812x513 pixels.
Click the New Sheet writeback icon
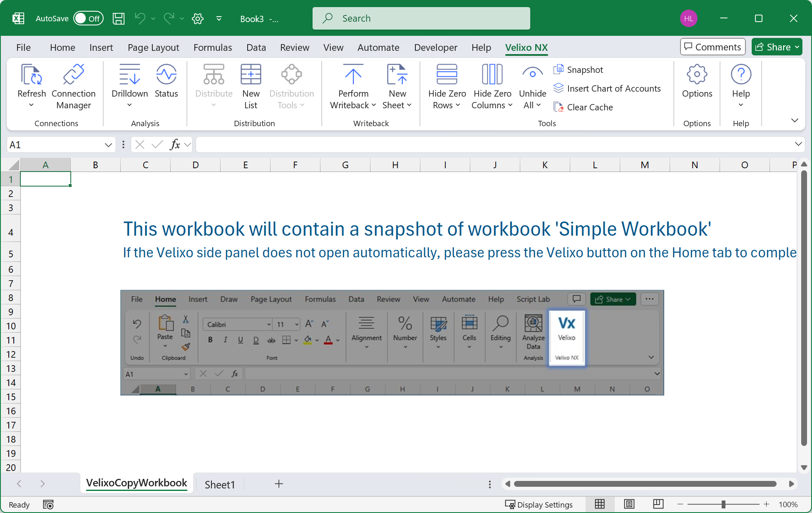coord(397,75)
